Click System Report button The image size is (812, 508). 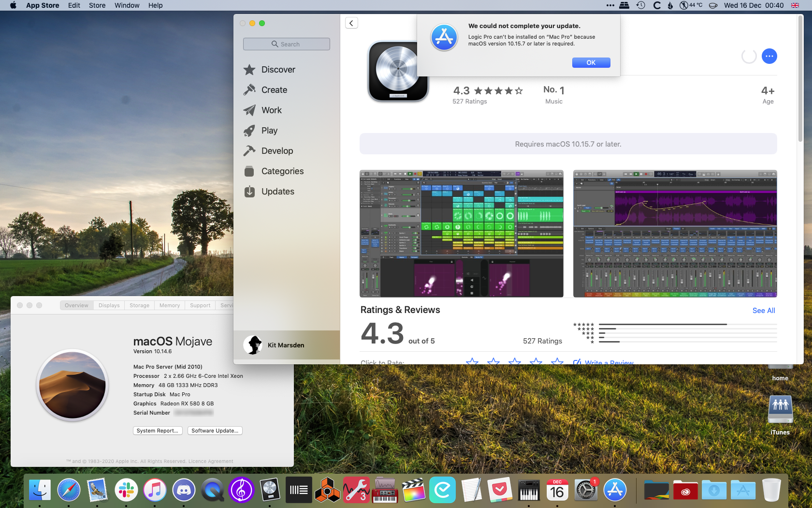(158, 431)
